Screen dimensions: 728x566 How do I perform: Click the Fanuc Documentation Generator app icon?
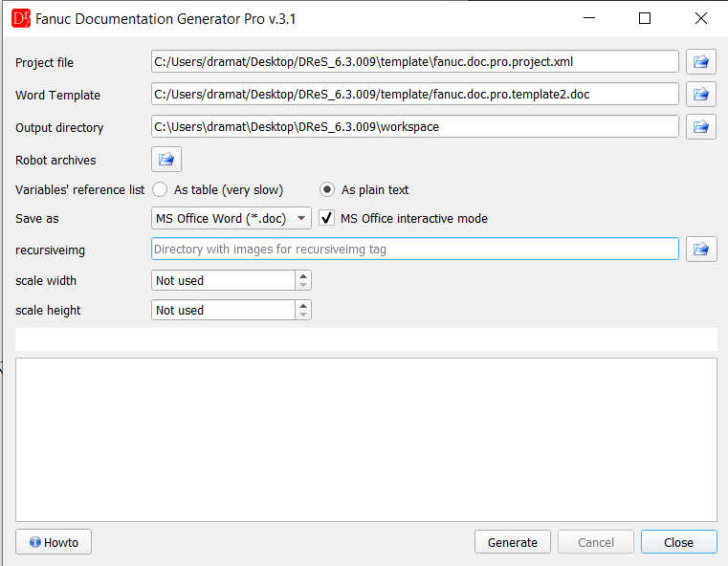click(21, 18)
